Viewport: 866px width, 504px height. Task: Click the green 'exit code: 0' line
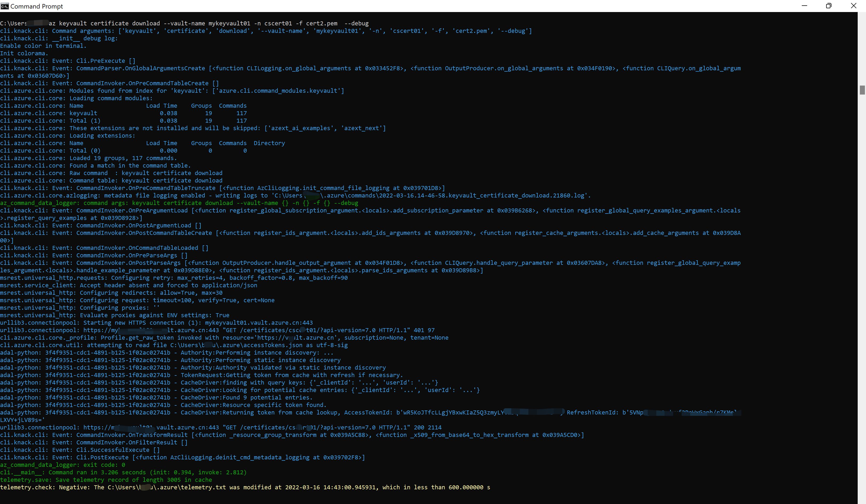tap(63, 465)
